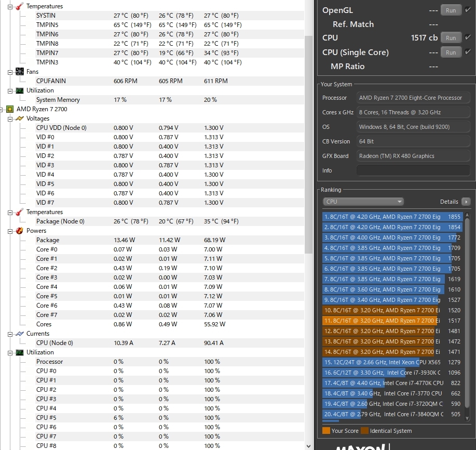Select ranking entry 15 Intel Xeon
Viewport: 476px width, 450px height.
392,362
